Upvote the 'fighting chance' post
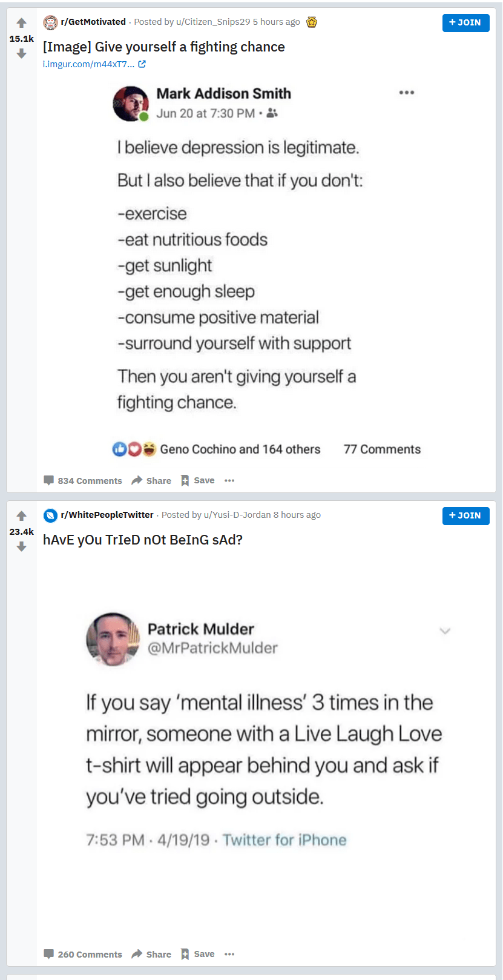 pos(21,23)
